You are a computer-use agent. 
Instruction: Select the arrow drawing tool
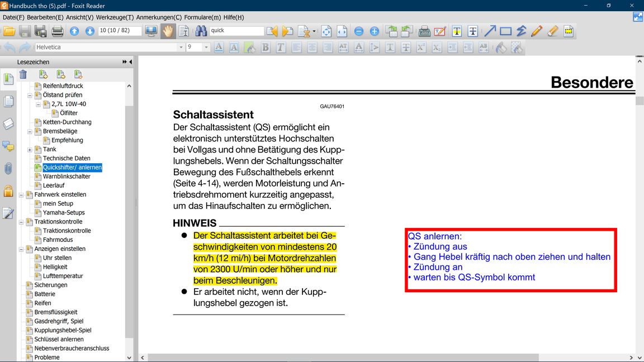[x=490, y=31]
